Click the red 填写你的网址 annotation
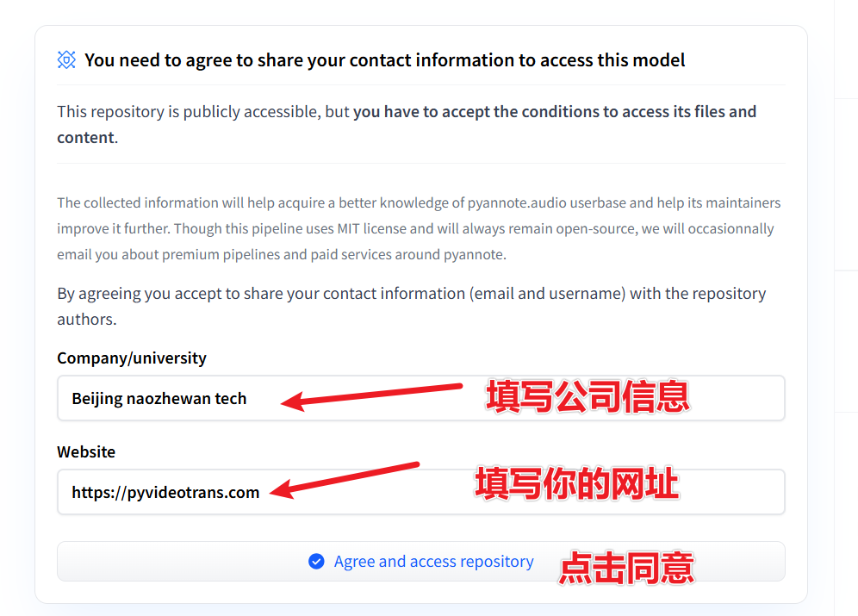The width and height of the screenshot is (858, 616). coord(577,484)
